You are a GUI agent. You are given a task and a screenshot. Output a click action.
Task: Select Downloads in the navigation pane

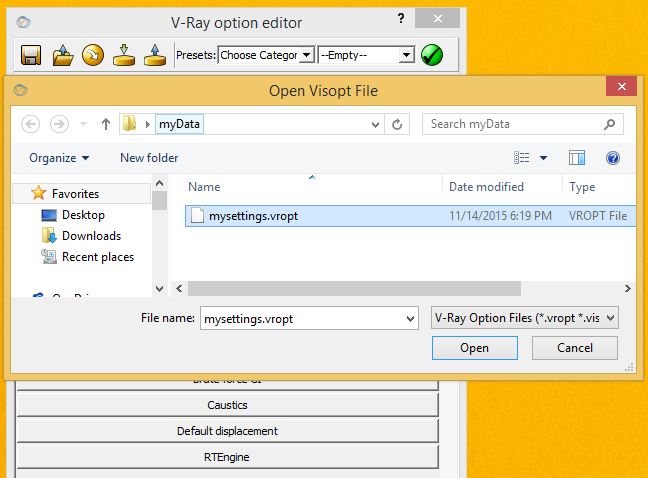click(91, 236)
